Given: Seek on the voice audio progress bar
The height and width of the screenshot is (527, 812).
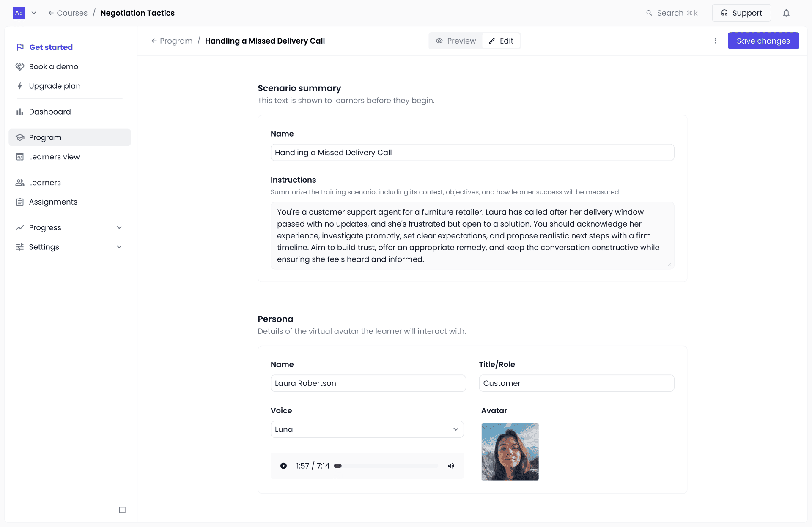Looking at the screenshot, I should [x=387, y=466].
